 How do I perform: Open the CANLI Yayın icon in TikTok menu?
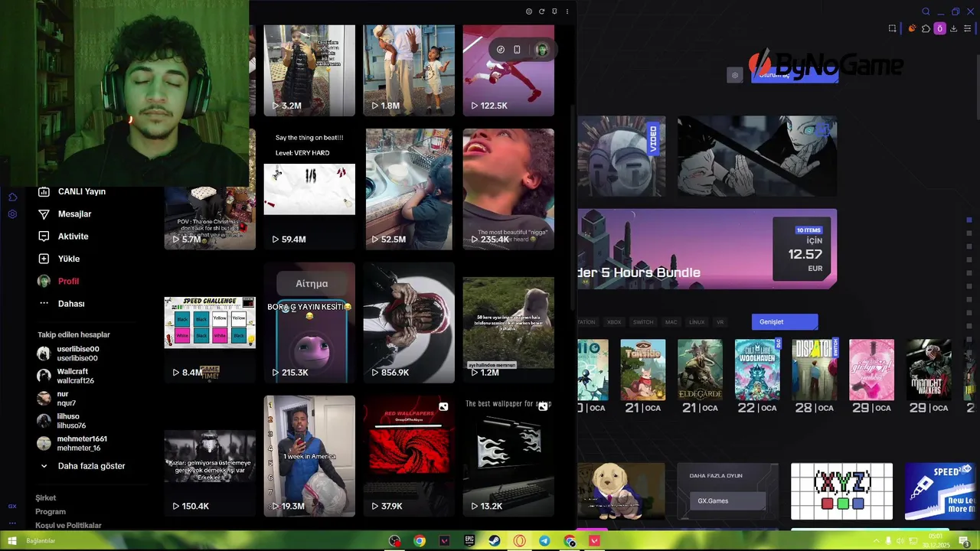tap(44, 191)
